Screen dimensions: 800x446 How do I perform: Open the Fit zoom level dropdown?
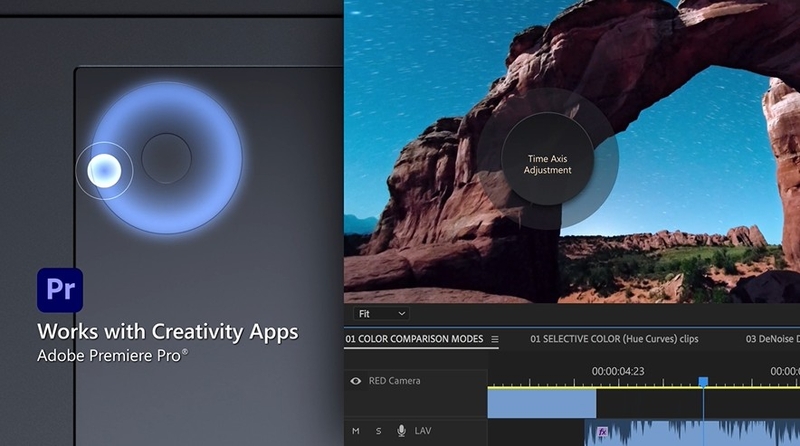pyautogui.click(x=381, y=314)
